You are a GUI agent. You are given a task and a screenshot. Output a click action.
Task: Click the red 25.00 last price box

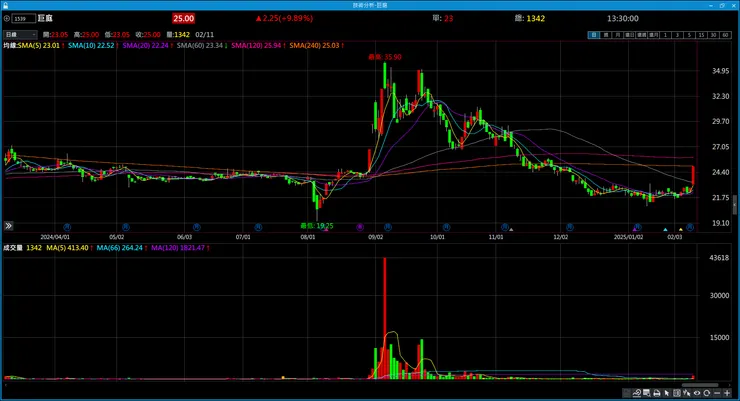coord(184,18)
